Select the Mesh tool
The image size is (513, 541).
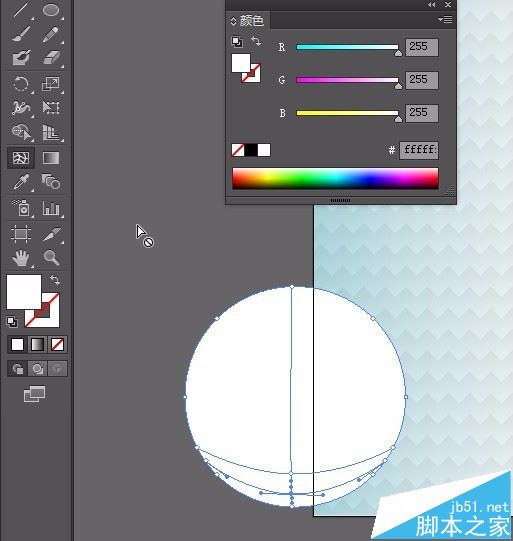tap(21, 158)
